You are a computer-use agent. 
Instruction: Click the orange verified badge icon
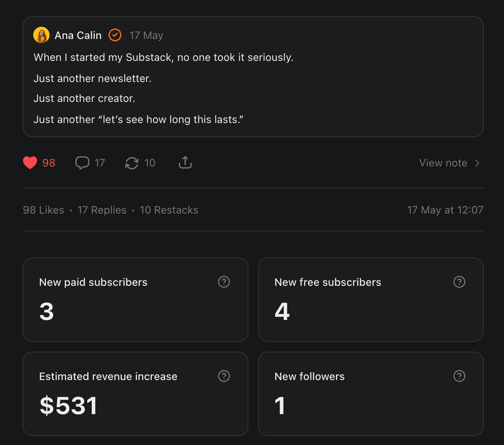click(115, 35)
